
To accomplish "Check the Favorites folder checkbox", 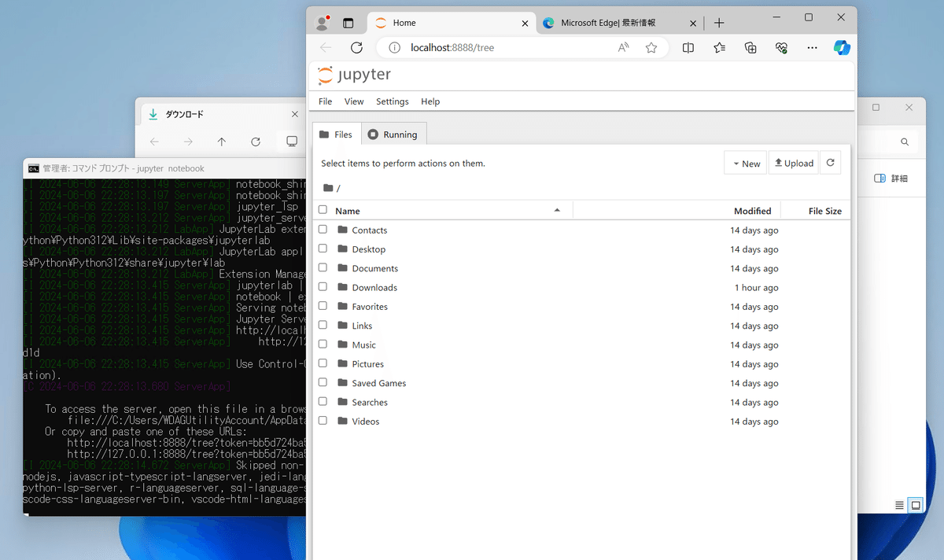I will click(323, 306).
